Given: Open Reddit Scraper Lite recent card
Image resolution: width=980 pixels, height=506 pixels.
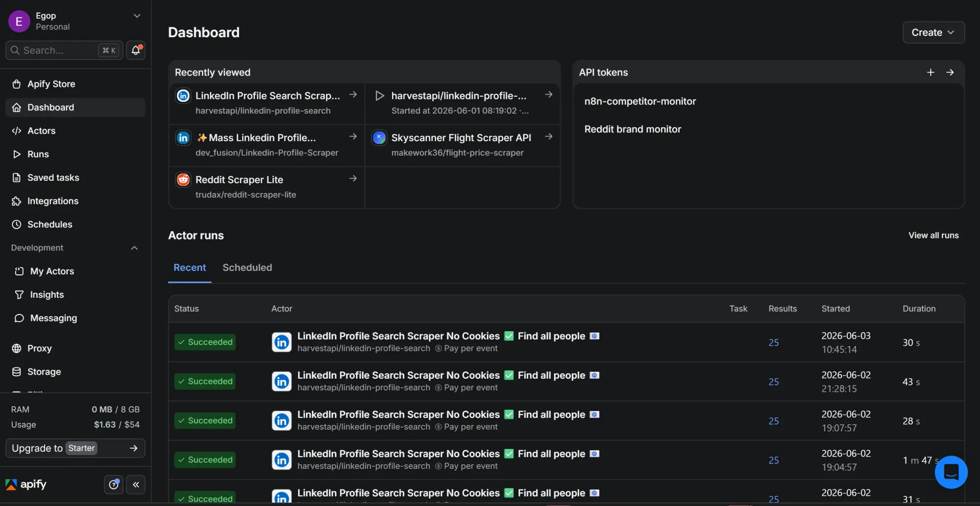Looking at the screenshot, I should pos(267,187).
